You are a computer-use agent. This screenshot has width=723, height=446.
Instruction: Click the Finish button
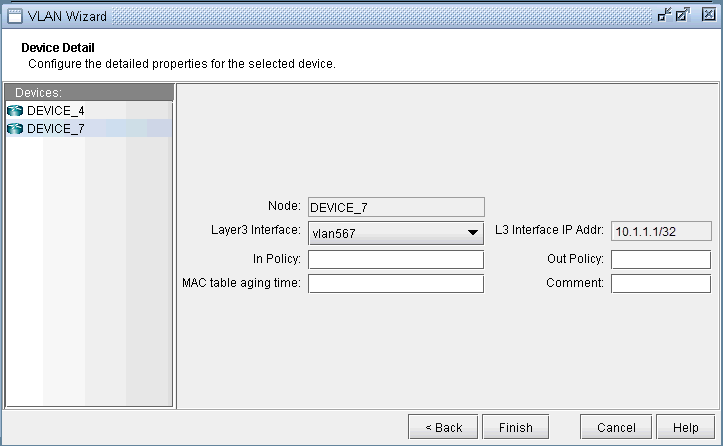(x=516, y=427)
